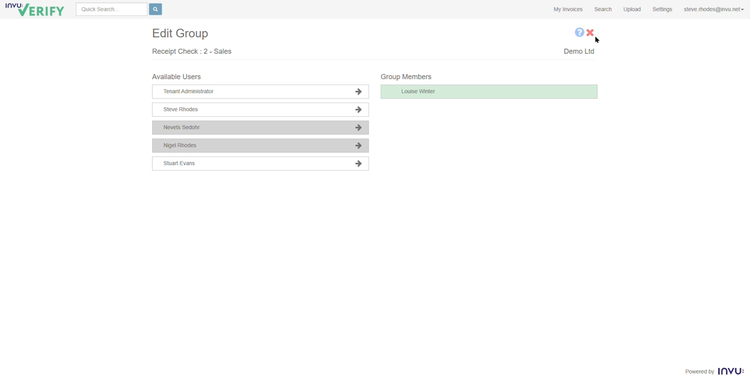Open the My Invoices menu item
Screen dimensions: 750x376
coord(568,9)
